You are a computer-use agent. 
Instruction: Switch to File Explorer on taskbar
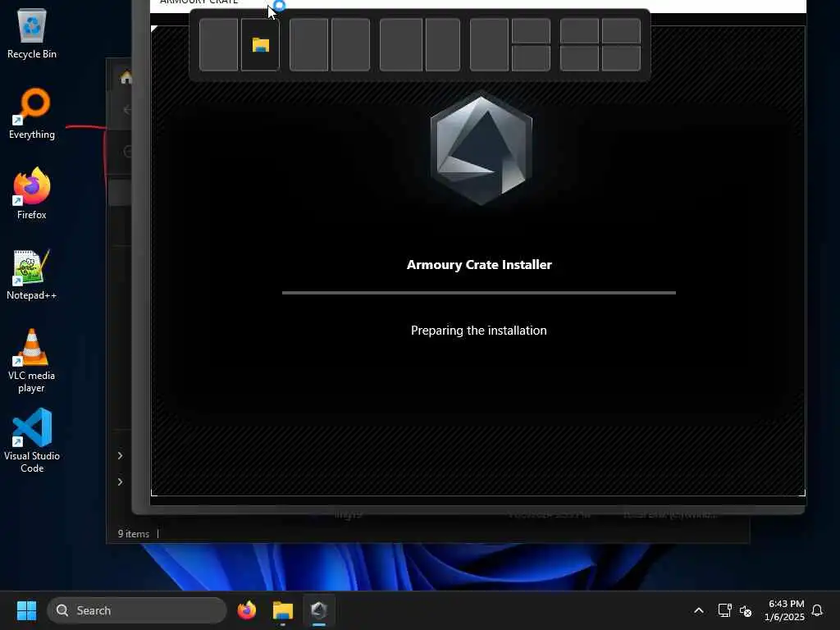coord(283,610)
